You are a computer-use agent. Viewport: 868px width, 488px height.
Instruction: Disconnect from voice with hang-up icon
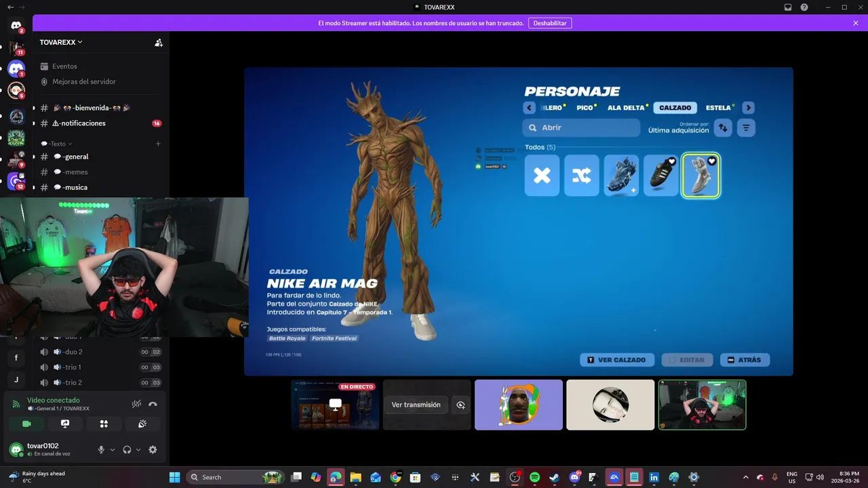coord(153,404)
